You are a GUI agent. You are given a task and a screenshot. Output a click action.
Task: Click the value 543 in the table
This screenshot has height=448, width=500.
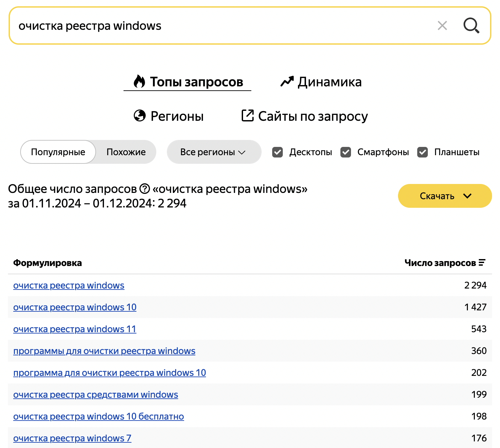coord(479,329)
